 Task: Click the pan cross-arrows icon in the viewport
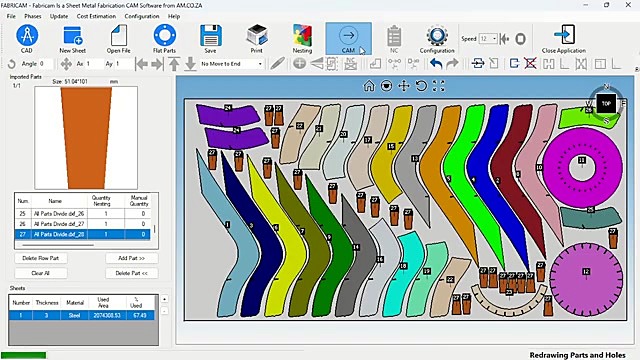click(x=404, y=86)
